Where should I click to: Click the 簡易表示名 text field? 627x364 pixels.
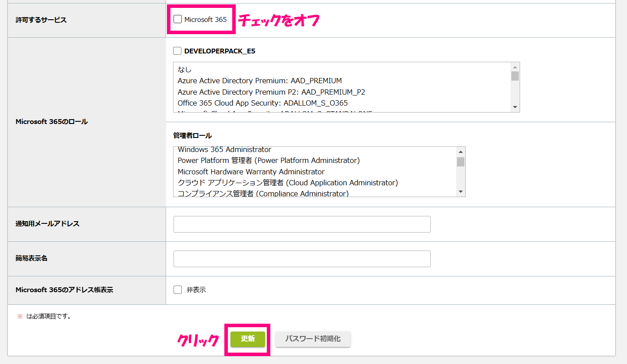[x=302, y=258]
